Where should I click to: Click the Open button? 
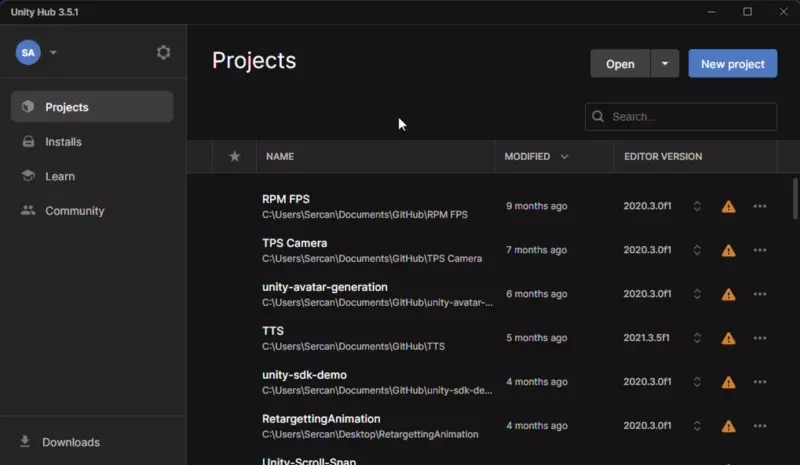tap(620, 64)
